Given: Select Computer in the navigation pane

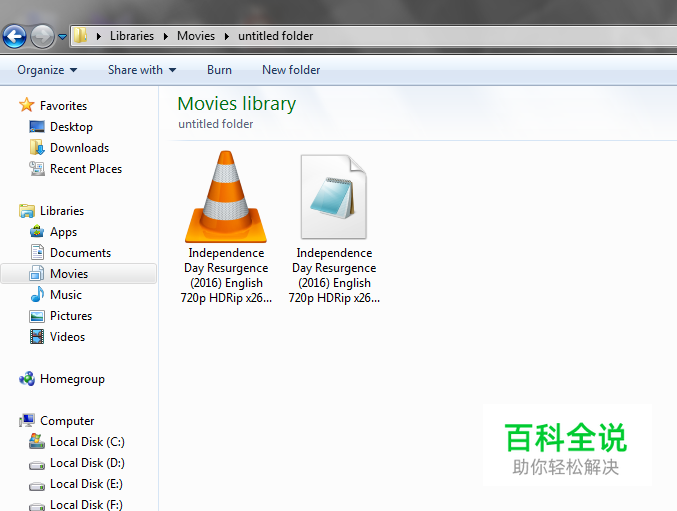Looking at the screenshot, I should 67,421.
